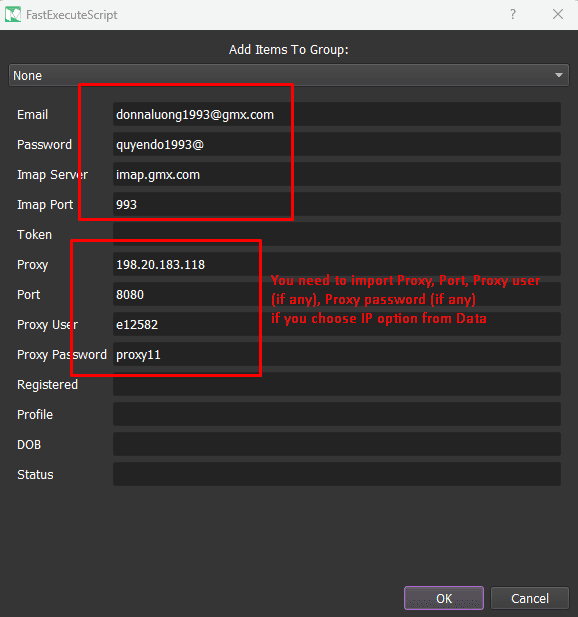
Task: Close the FastExecuteScript dialog window
Action: point(558,15)
